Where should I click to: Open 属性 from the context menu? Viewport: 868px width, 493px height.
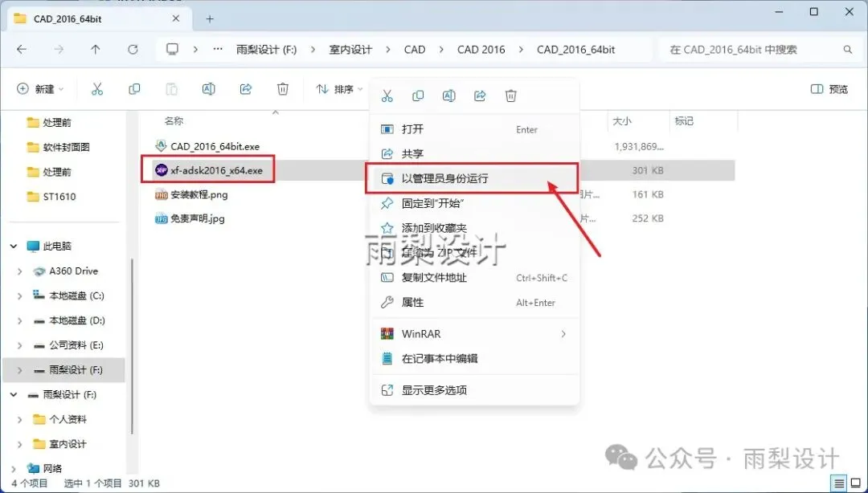[x=475, y=302]
